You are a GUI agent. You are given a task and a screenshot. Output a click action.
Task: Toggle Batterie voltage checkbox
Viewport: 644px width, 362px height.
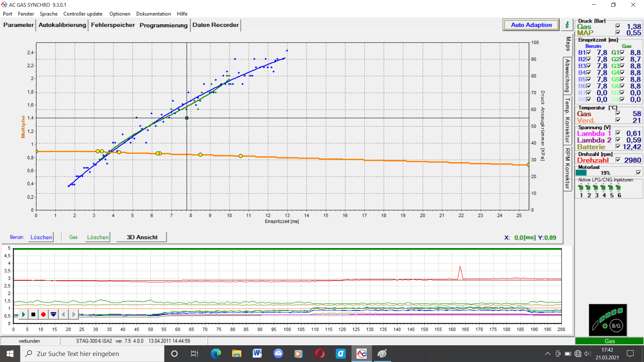(x=618, y=146)
